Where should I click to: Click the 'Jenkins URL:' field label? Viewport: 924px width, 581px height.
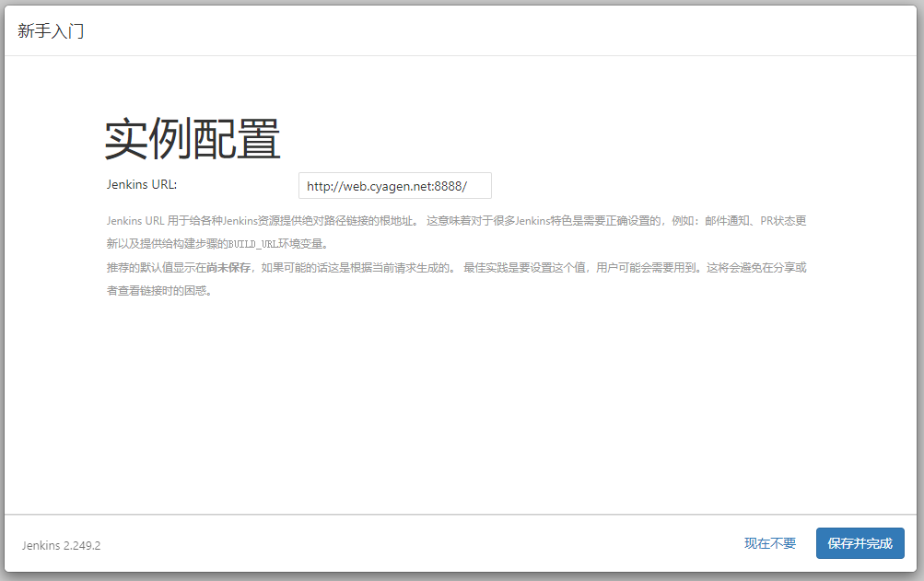point(142,184)
